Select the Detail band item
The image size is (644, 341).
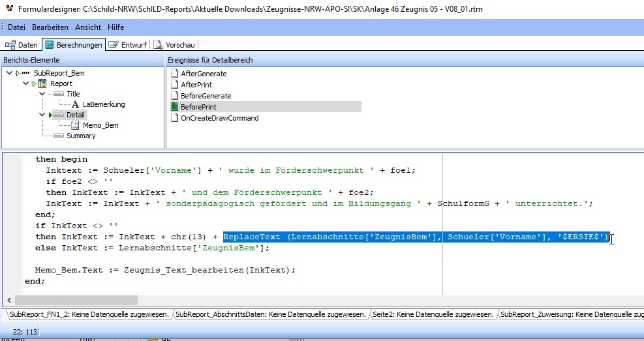point(76,115)
